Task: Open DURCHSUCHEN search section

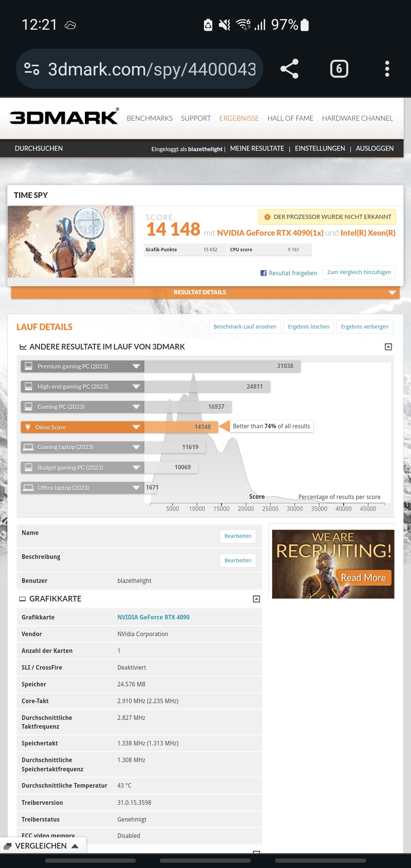Action: 39,148
